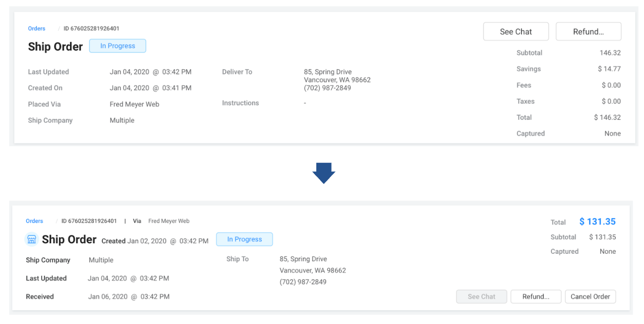Viewport: 644px width, 324px height.
Task: Click the store icon beside Ship Order
Action: [x=32, y=239]
